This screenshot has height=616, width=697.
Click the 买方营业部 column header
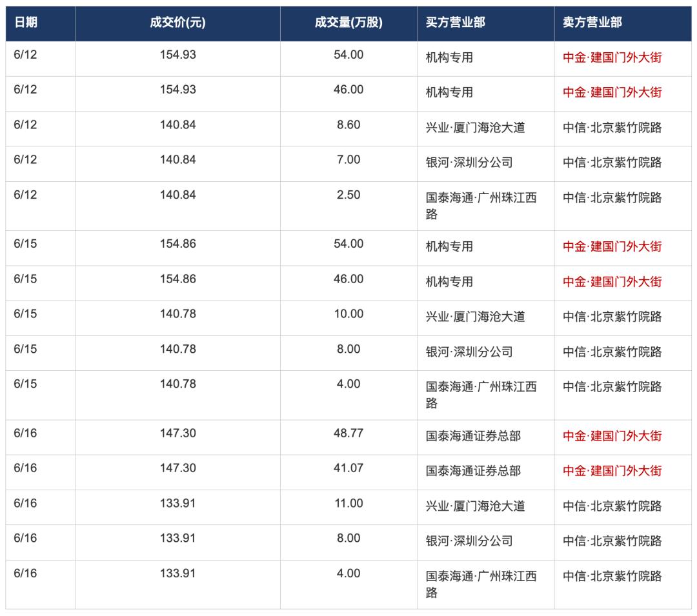(x=455, y=22)
